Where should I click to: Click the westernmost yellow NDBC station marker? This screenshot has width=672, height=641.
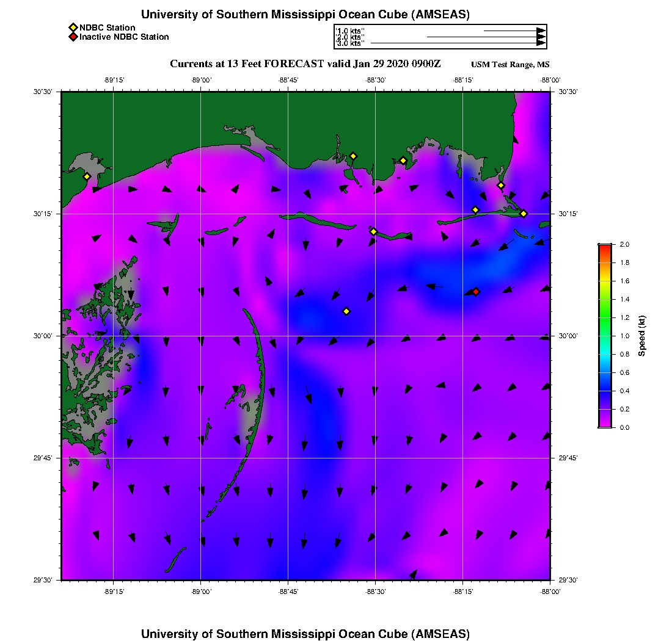click(87, 176)
